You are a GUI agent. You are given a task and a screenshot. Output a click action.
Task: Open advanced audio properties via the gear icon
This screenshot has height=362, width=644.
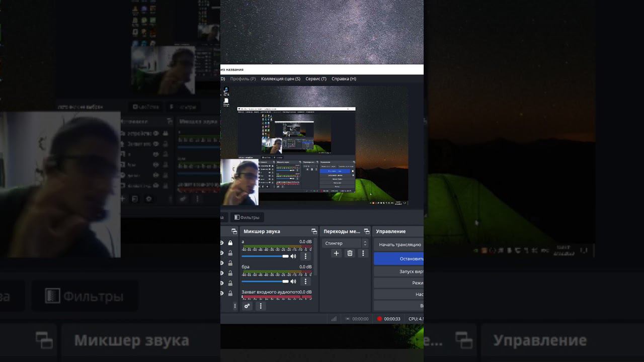coord(247,306)
